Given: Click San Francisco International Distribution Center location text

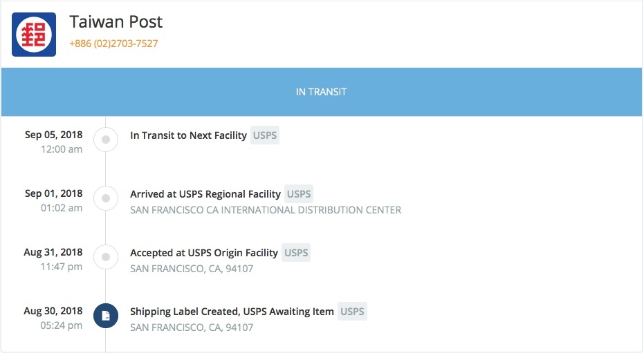Looking at the screenshot, I should [x=266, y=210].
